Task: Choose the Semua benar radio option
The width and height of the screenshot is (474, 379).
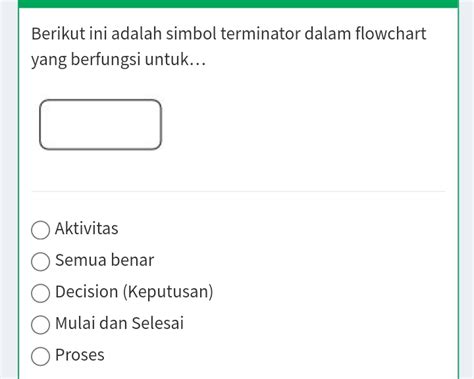Action: tap(41, 261)
